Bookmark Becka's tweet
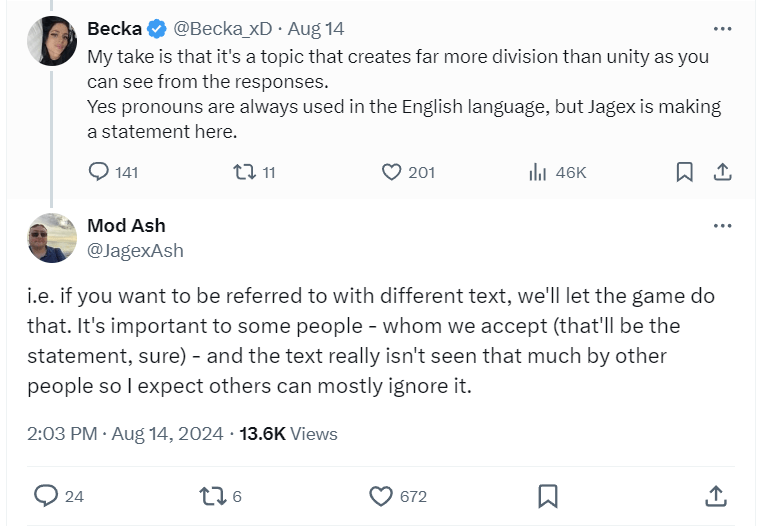This screenshot has height=526, width=764. pos(684,172)
